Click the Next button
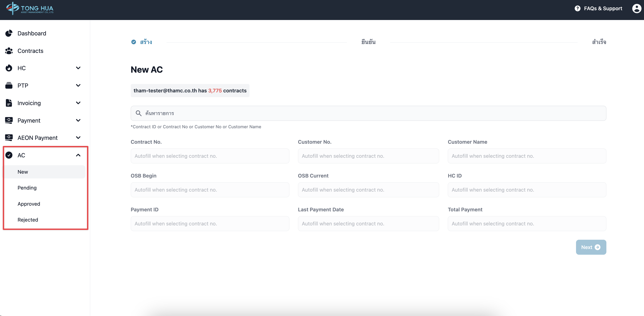This screenshot has width=644, height=316. (x=591, y=247)
